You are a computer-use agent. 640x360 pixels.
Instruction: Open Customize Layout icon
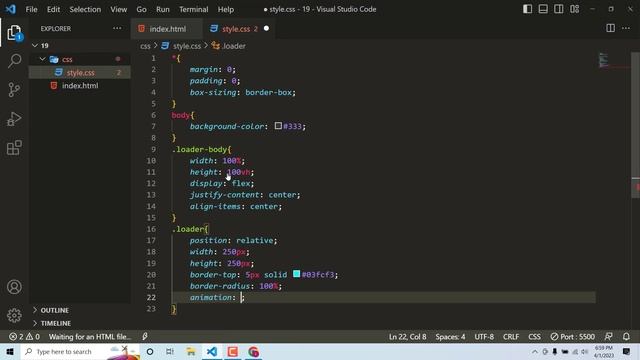[x=574, y=9]
